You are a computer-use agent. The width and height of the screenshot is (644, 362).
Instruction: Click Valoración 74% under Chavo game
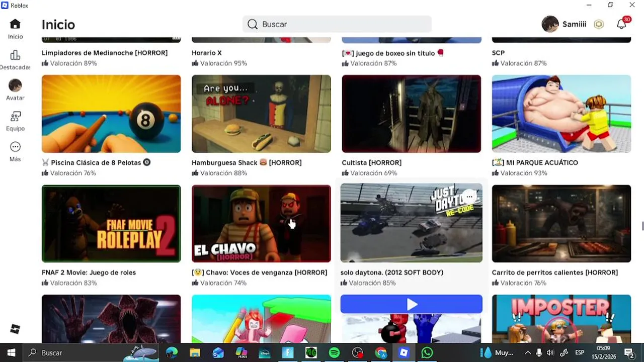pos(219,283)
